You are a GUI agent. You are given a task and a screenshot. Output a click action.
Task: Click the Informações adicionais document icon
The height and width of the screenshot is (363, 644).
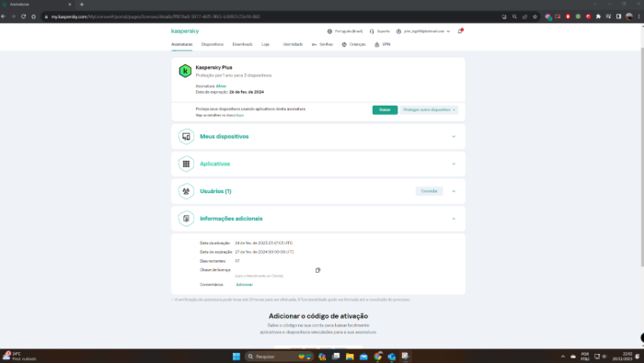point(186,219)
